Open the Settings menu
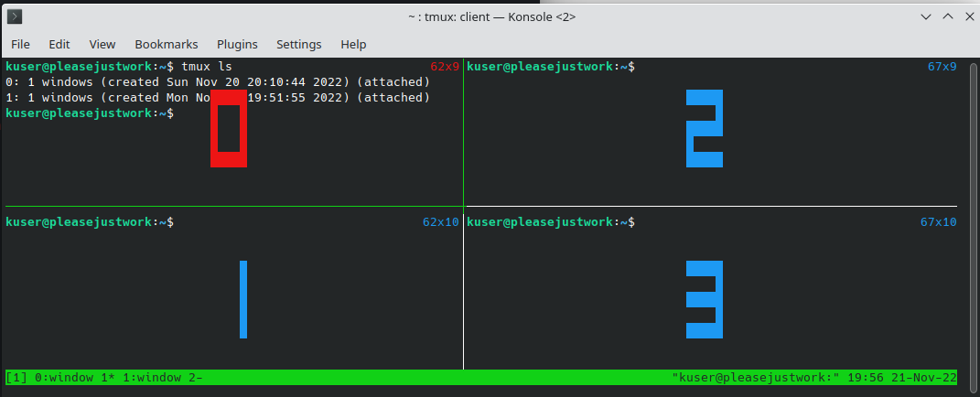 tap(299, 44)
